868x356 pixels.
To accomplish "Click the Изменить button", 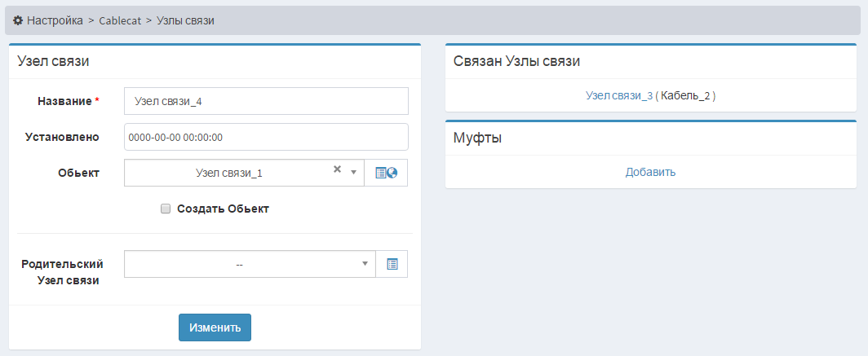I will tap(215, 327).
